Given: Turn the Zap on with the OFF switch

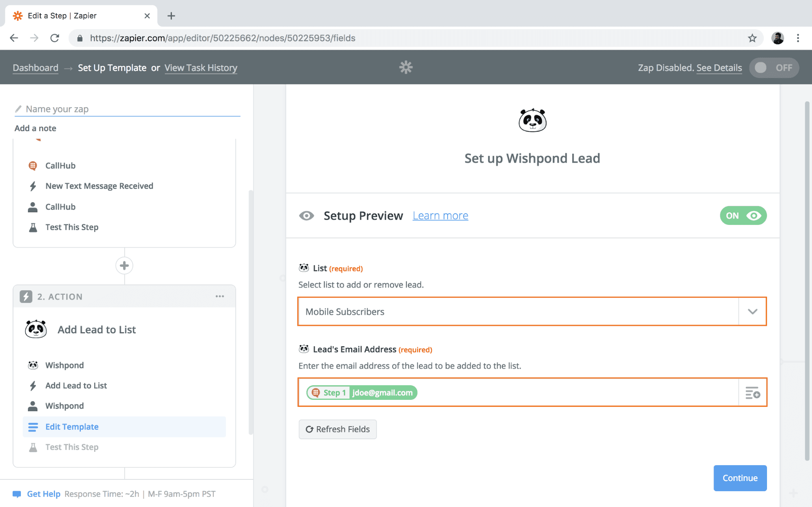Looking at the screenshot, I should [773, 68].
